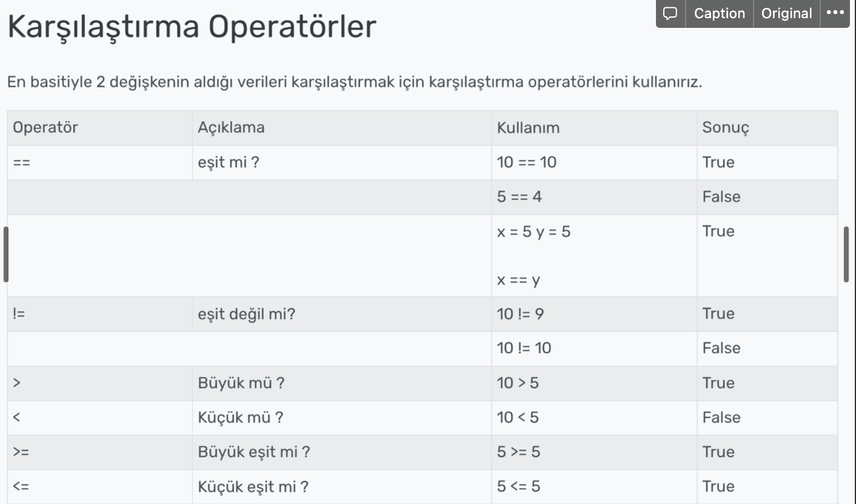Click the '10 != 10' usage cell
The height and width of the screenshot is (504, 856).
[x=594, y=348]
